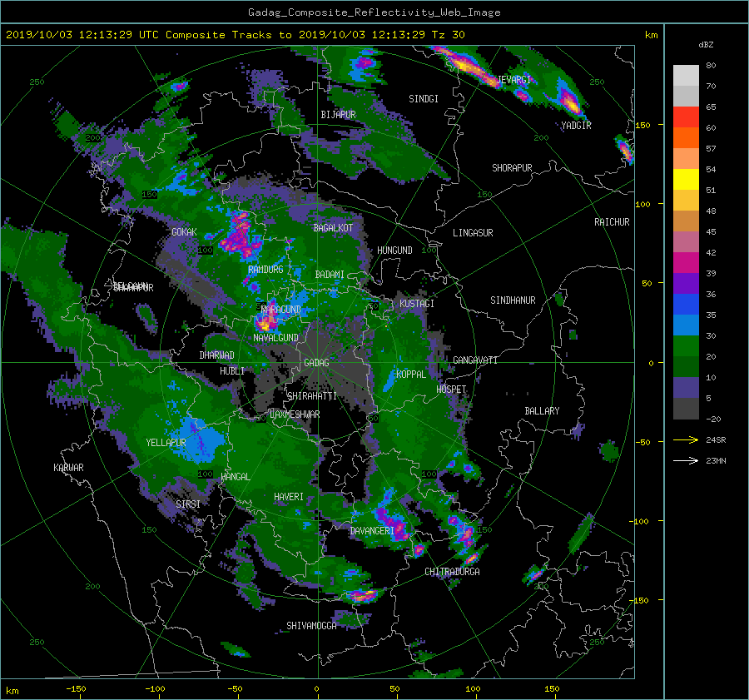Click the dark gray -20 dBZ legend swatch

[686, 409]
